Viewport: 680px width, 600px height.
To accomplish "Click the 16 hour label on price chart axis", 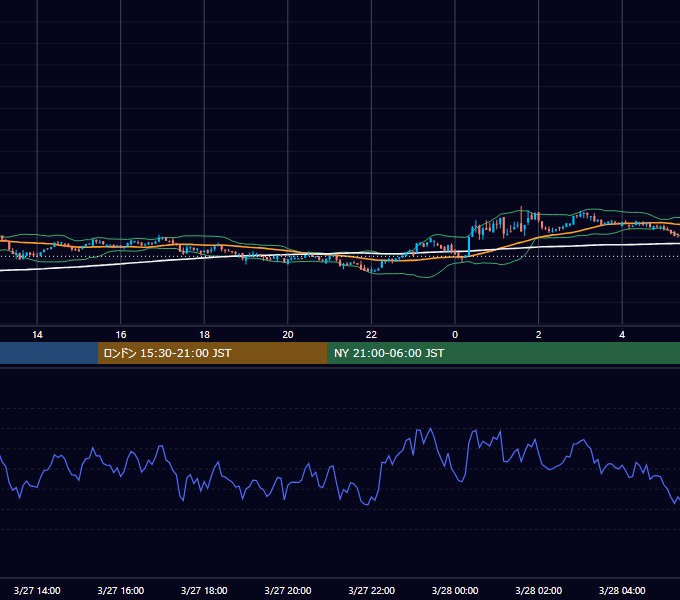I will click(x=121, y=335).
